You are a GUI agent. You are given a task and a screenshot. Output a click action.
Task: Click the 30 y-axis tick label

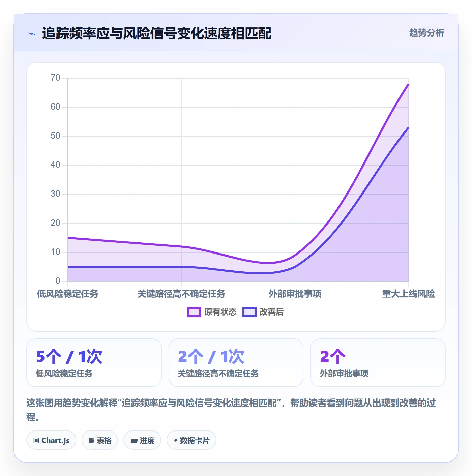pos(55,194)
